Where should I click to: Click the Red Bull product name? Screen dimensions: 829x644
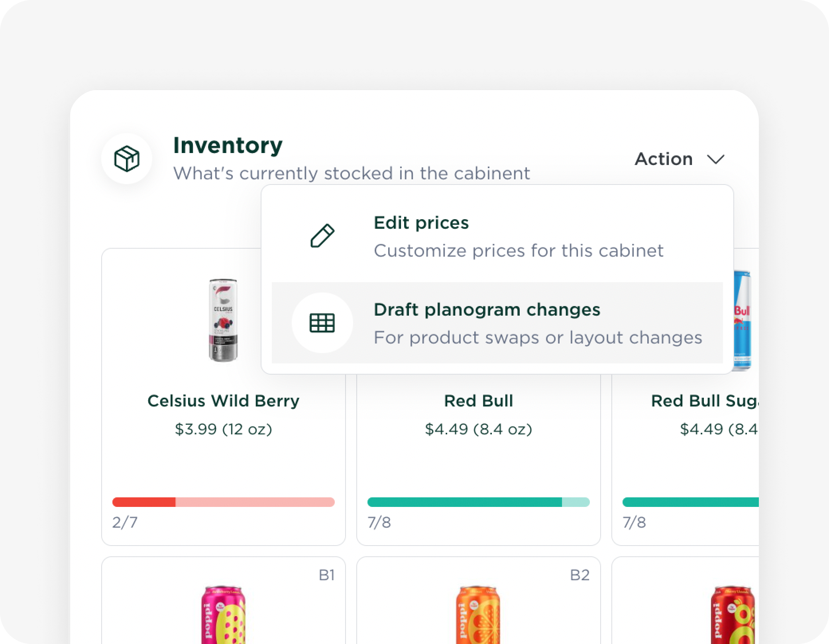[478, 401]
